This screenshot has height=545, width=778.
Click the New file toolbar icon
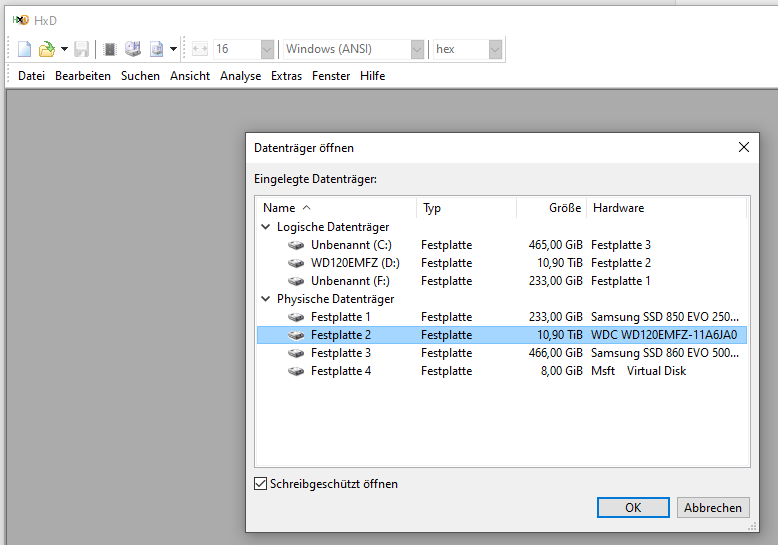pos(24,49)
